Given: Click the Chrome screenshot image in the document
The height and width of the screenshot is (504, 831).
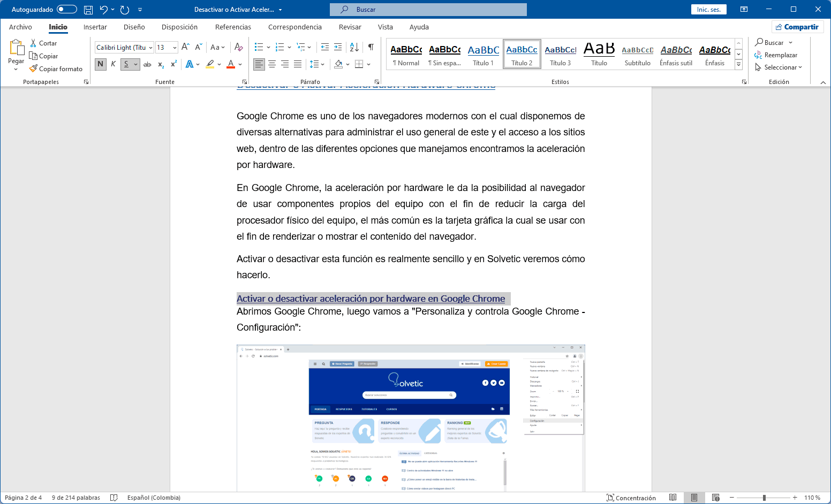Looking at the screenshot, I should (411, 418).
